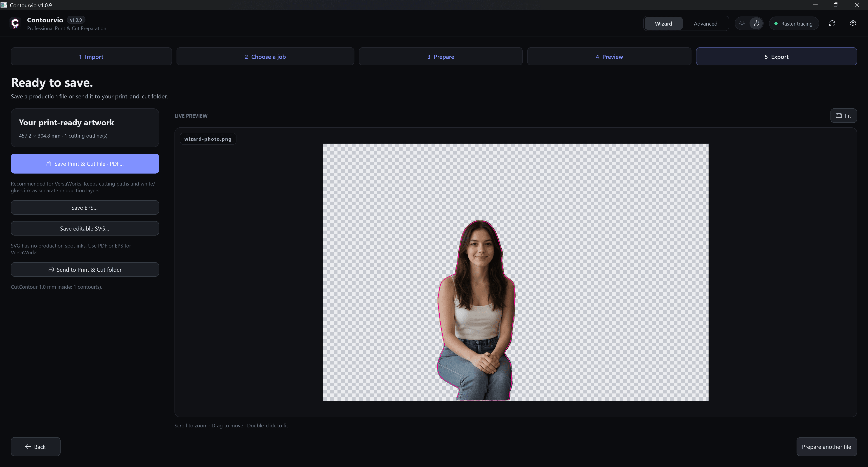The height and width of the screenshot is (467, 868).
Task: Click the Raster tracing status indicator
Action: pyautogui.click(x=794, y=24)
